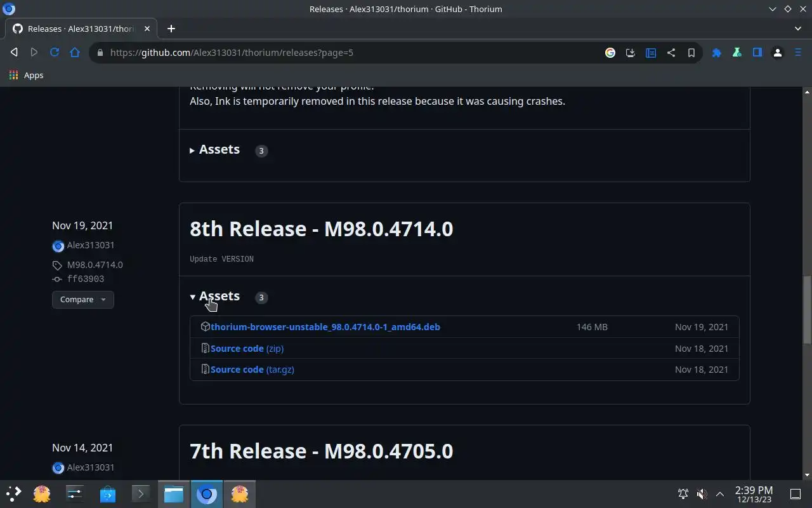Reload the current page
Image resolution: width=812 pixels, height=508 pixels.
coord(55,53)
